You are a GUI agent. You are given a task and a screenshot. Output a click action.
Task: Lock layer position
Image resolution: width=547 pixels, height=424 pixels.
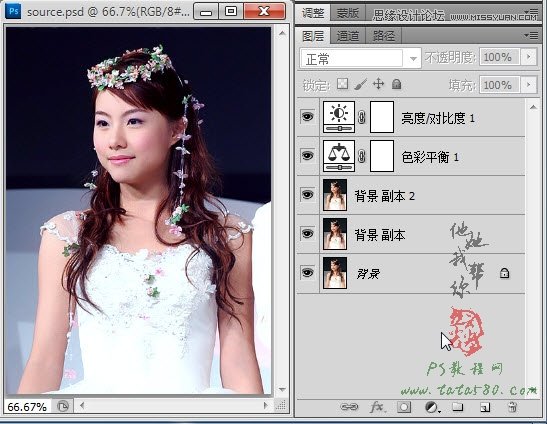(379, 84)
